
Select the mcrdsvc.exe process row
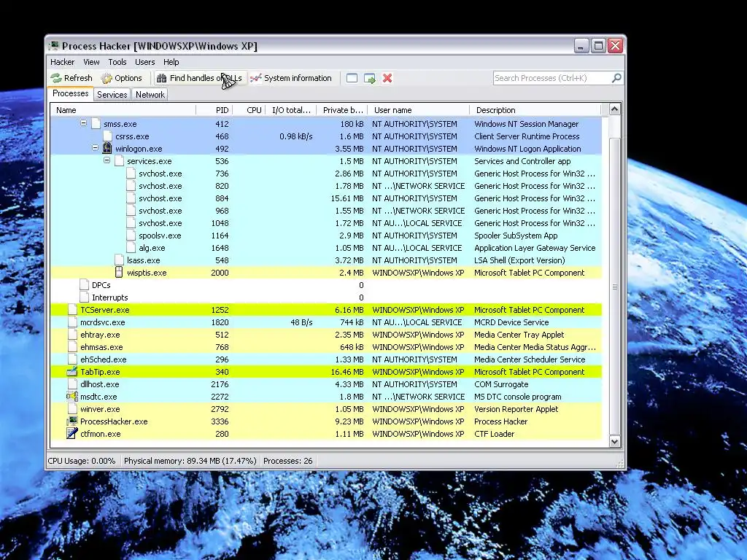click(326, 322)
